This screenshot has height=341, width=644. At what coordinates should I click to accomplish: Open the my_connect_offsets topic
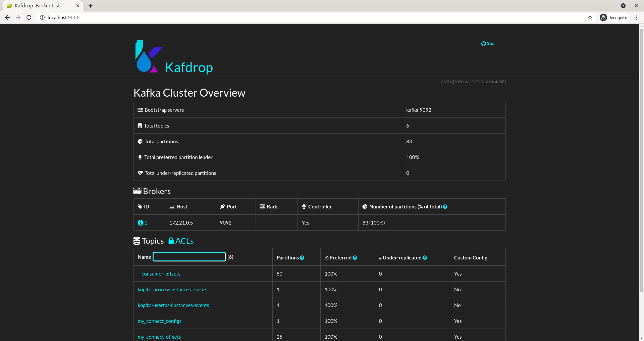(x=159, y=337)
